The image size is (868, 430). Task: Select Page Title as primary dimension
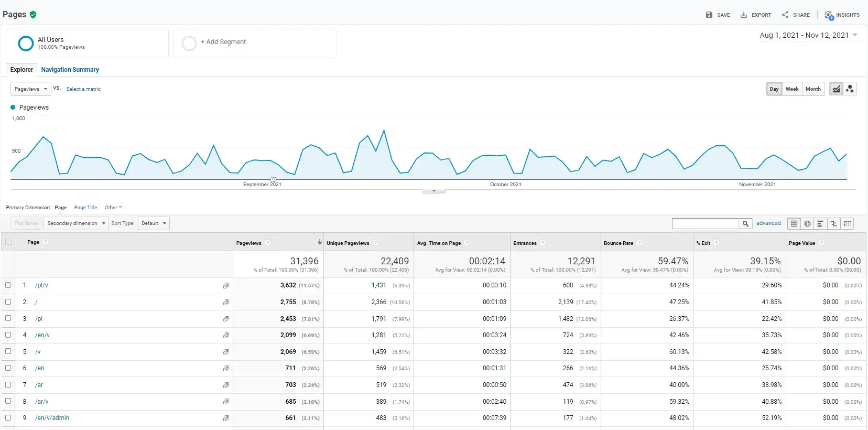[85, 208]
